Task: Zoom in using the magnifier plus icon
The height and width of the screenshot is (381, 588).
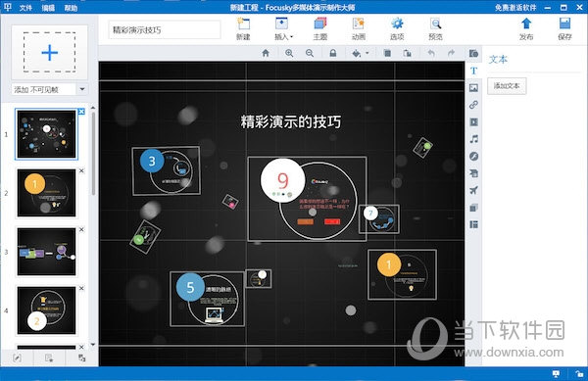Action: coord(289,53)
